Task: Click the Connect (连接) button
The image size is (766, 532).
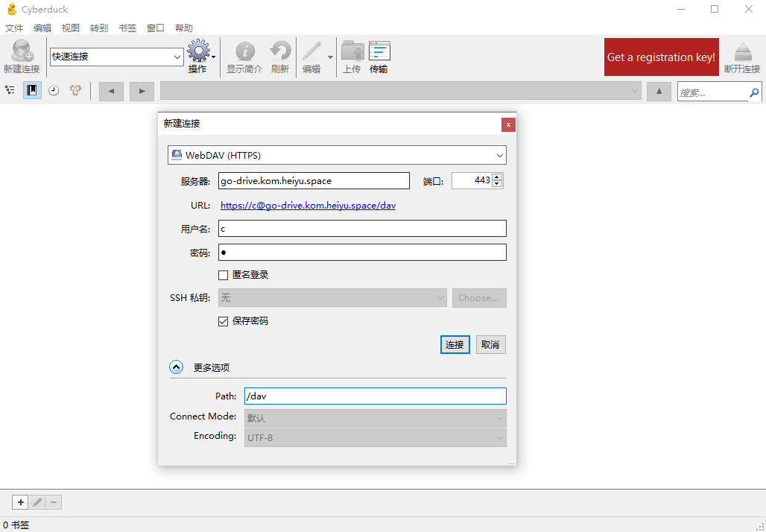Action: 455,345
